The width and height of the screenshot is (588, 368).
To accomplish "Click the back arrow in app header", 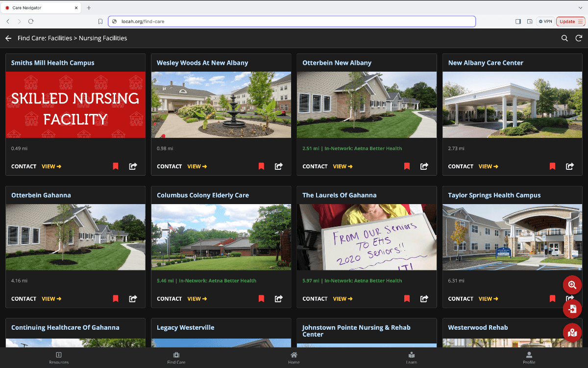I will click(x=8, y=38).
